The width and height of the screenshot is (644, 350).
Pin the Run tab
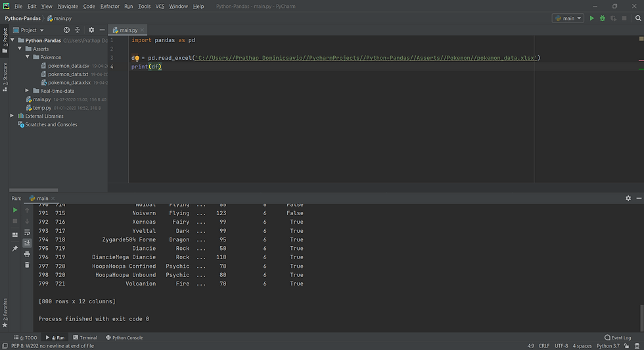coord(14,249)
